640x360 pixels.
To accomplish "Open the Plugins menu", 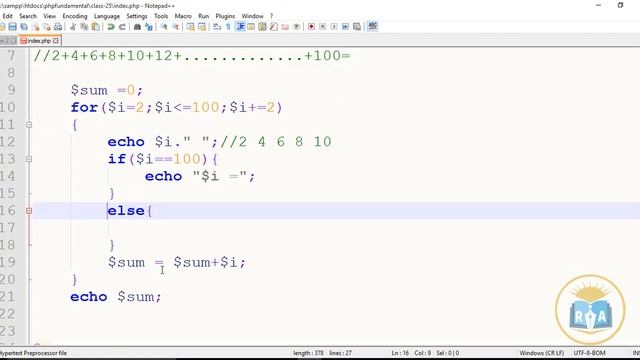I will (225, 16).
